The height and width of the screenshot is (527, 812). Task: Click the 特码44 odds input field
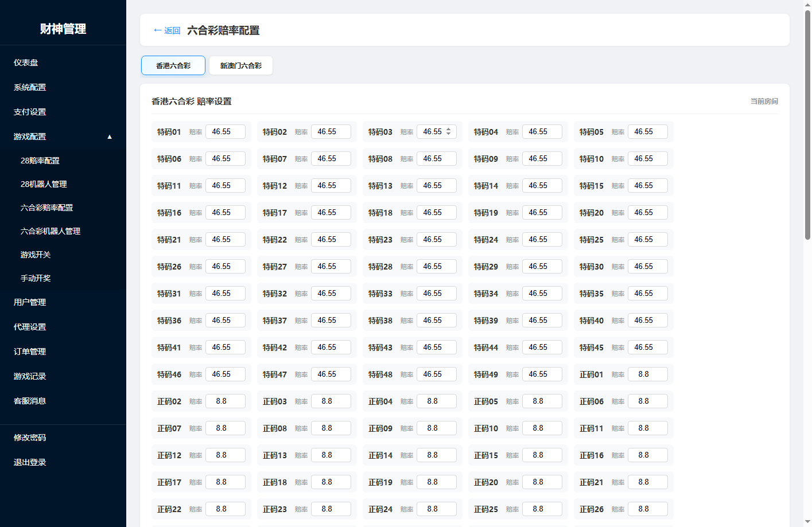pyautogui.click(x=542, y=348)
